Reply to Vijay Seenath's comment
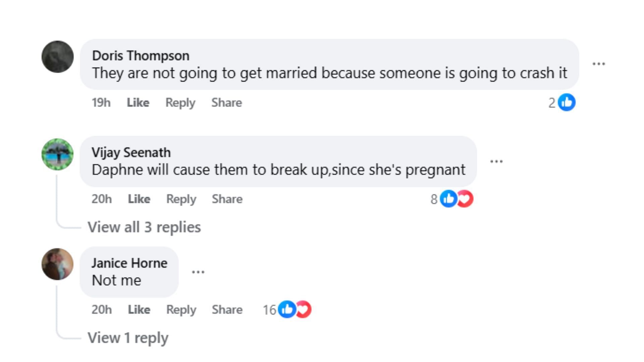The height and width of the screenshot is (362, 644). 181,199
